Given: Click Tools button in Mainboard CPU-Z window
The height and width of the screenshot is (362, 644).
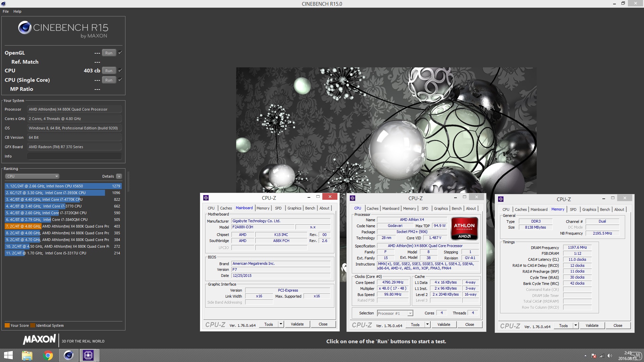Looking at the screenshot, I should (x=269, y=324).
